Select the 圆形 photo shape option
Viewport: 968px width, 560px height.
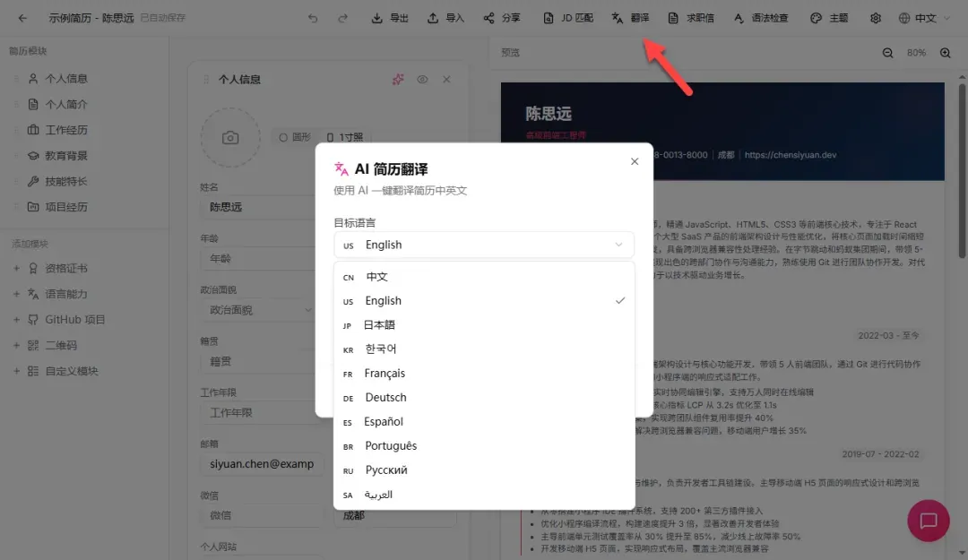[295, 137]
